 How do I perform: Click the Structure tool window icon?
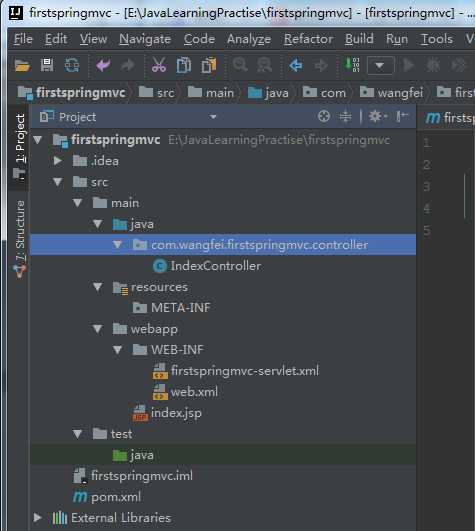coord(19,270)
